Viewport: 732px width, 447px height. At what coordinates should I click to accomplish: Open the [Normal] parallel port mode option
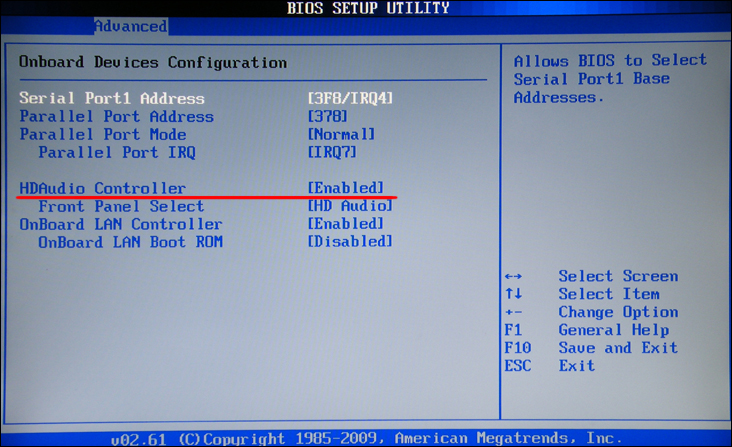pos(341,134)
